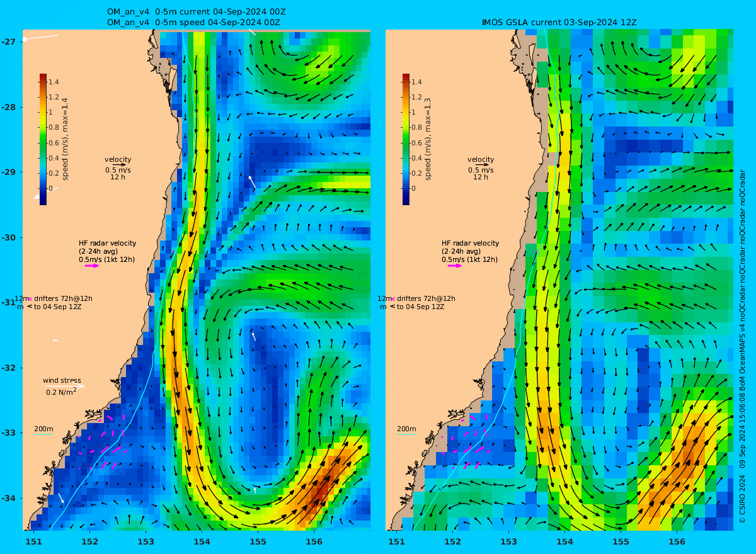This screenshot has height=554, width=756.
Task: Click latitude label -32
Action: [x=8, y=368]
